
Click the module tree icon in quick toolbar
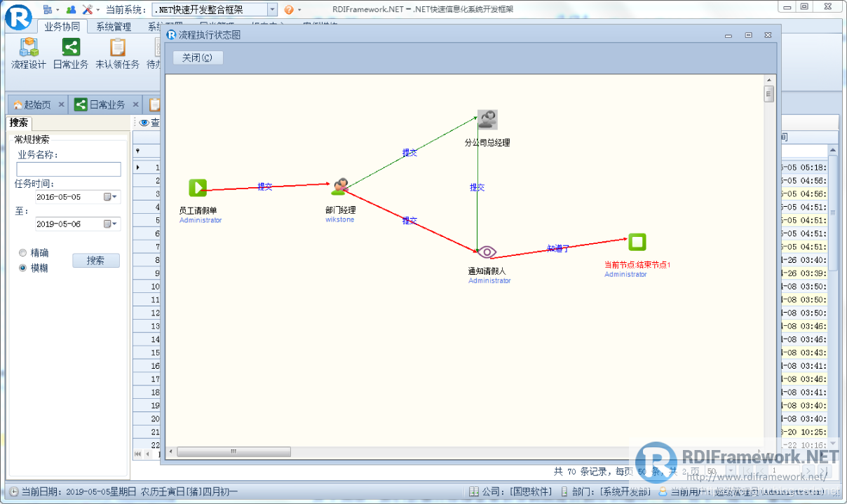pyautogui.click(x=47, y=10)
